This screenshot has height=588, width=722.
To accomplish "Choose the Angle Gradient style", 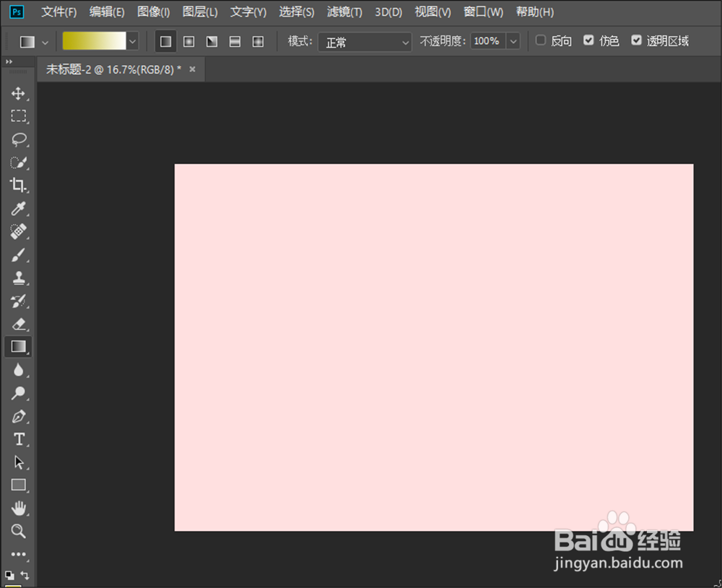I will tap(212, 41).
